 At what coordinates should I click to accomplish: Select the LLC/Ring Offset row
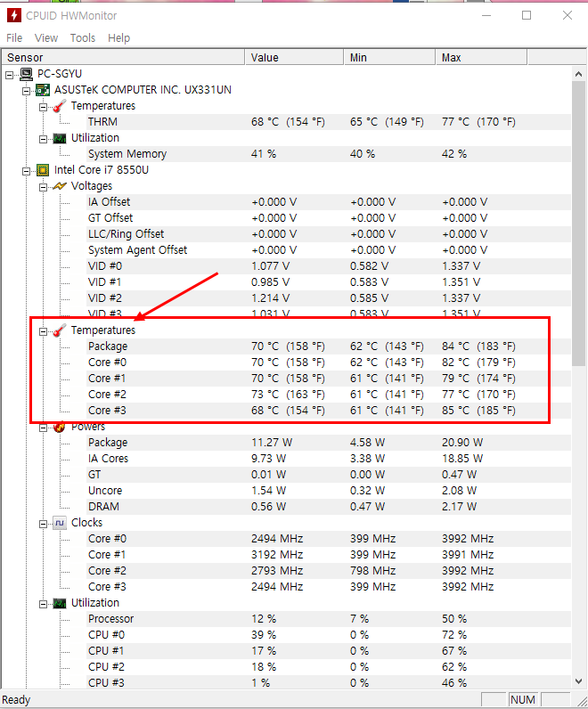pos(329,234)
